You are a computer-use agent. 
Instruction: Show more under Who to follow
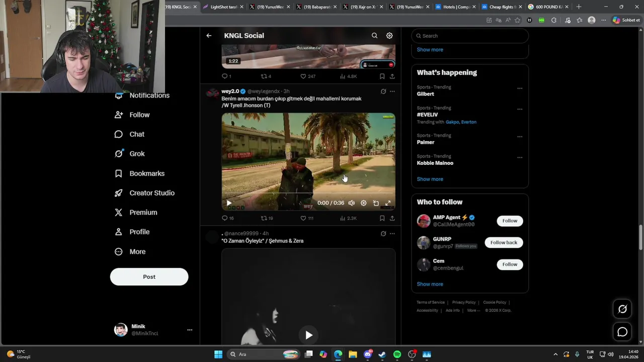430,284
